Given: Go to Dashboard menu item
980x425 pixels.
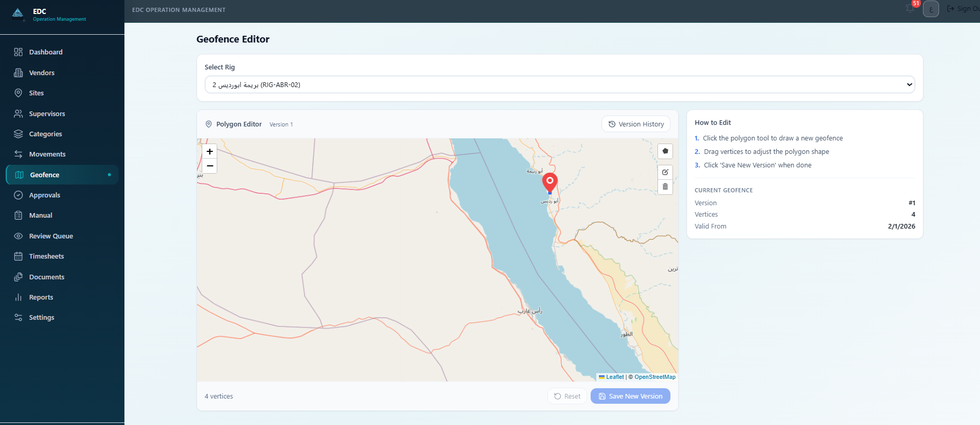Looking at the screenshot, I should [62, 52].
